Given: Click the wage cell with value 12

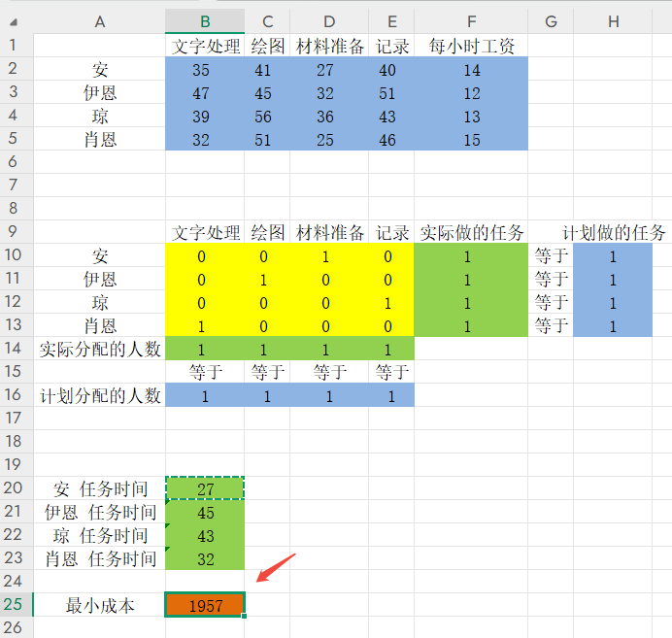Looking at the screenshot, I should coord(471,92).
